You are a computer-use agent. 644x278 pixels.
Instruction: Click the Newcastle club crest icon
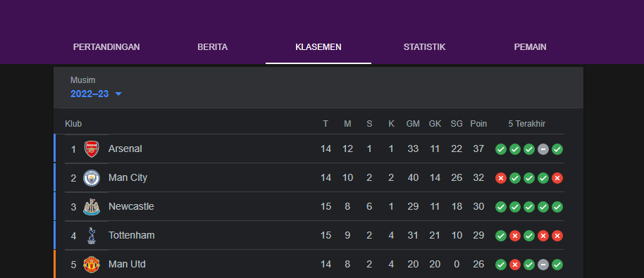coord(92,207)
